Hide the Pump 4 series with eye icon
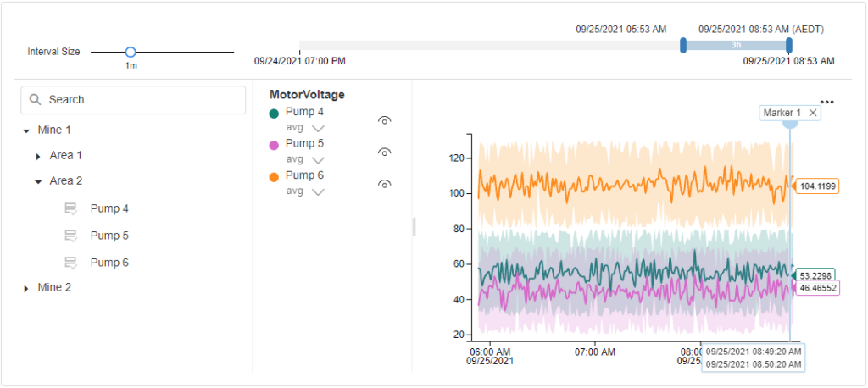The width and height of the screenshot is (868, 388). pos(384,120)
